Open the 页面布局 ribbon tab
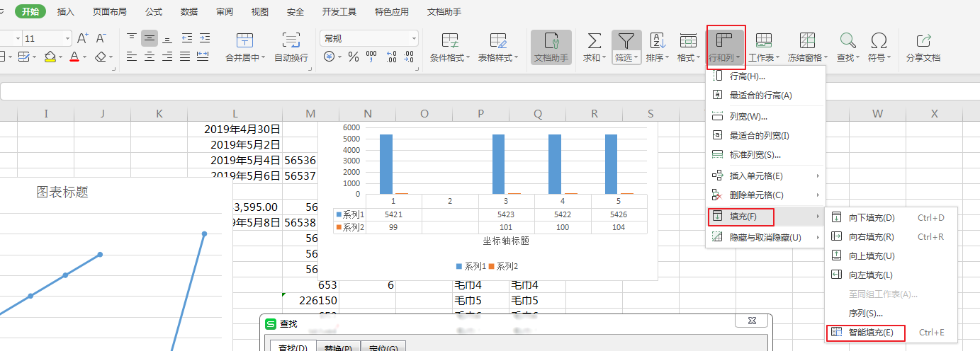The image size is (980, 351). [x=110, y=12]
